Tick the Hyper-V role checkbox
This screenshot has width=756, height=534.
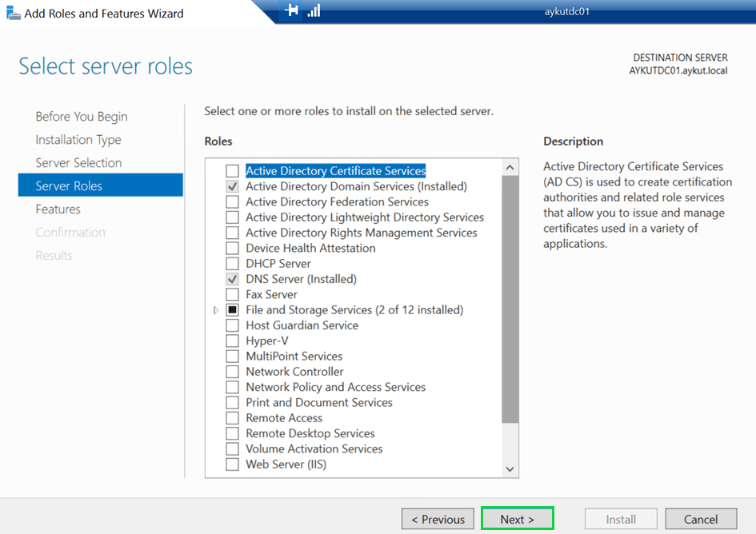pyautogui.click(x=232, y=341)
